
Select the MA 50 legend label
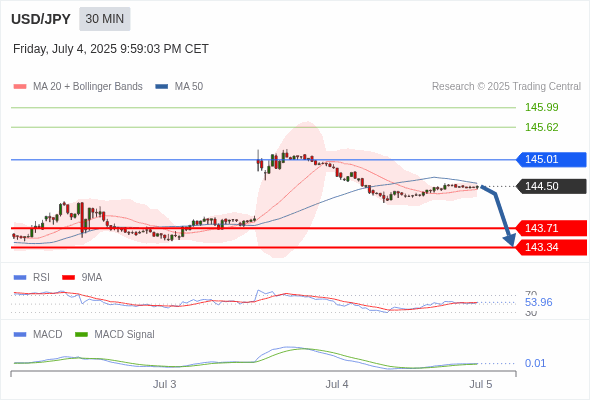(189, 87)
